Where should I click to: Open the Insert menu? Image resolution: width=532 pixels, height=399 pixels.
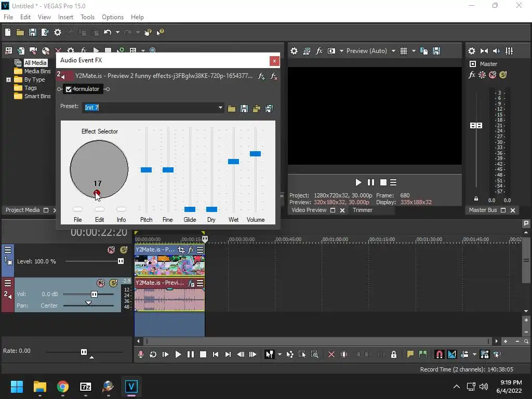tap(65, 17)
